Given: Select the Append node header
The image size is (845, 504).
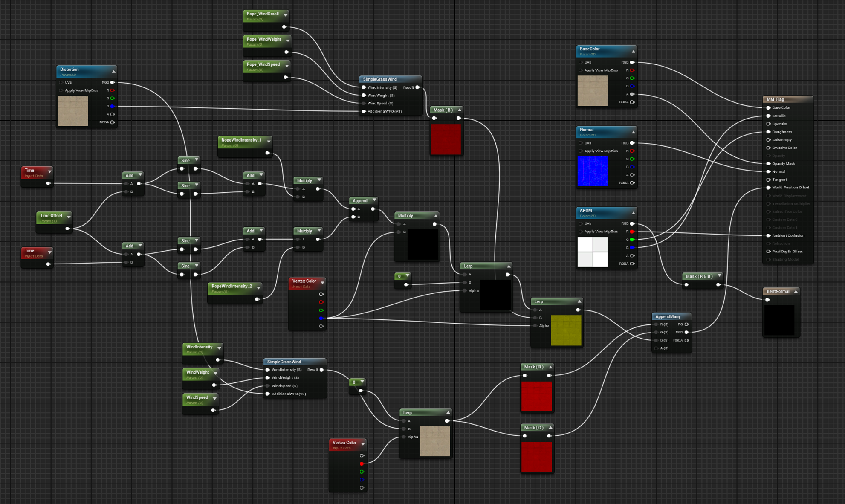Looking at the screenshot, I should tap(360, 200).
